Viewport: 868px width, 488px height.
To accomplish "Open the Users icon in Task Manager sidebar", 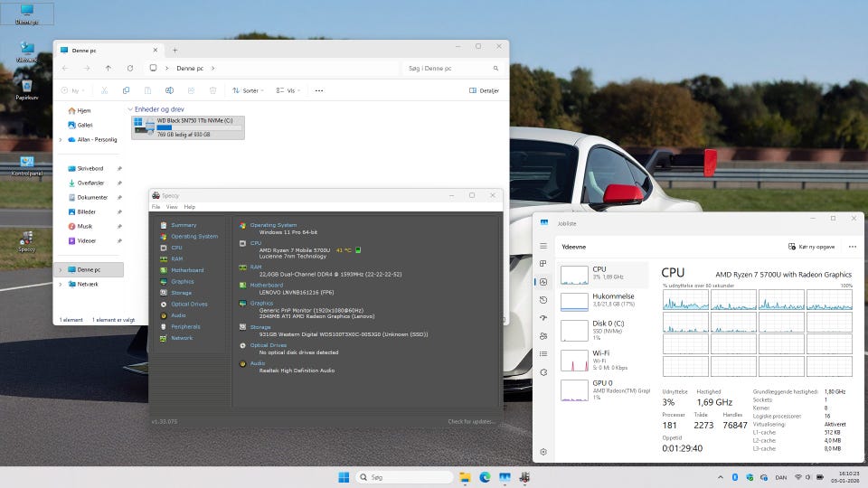I will click(543, 336).
